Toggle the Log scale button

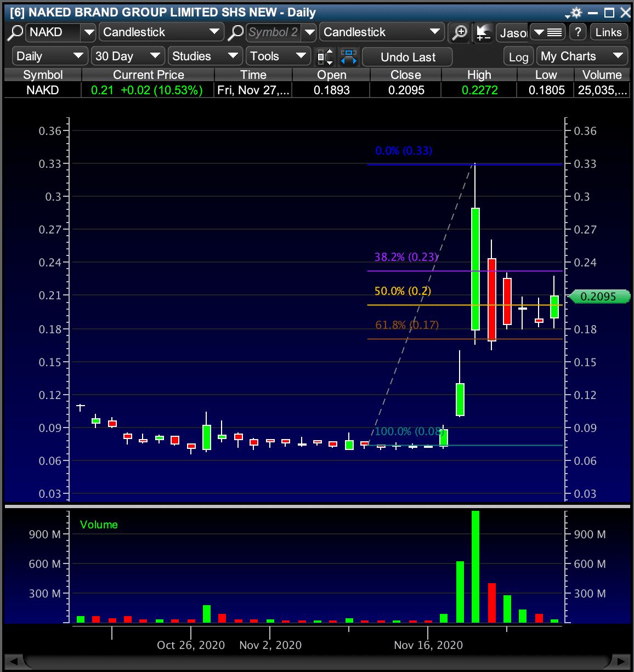pyautogui.click(x=518, y=57)
